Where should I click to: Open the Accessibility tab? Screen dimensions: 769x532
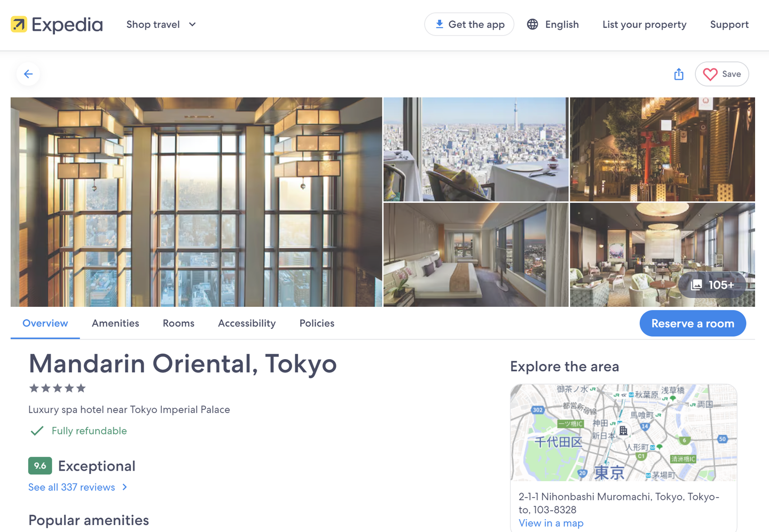pyautogui.click(x=247, y=323)
